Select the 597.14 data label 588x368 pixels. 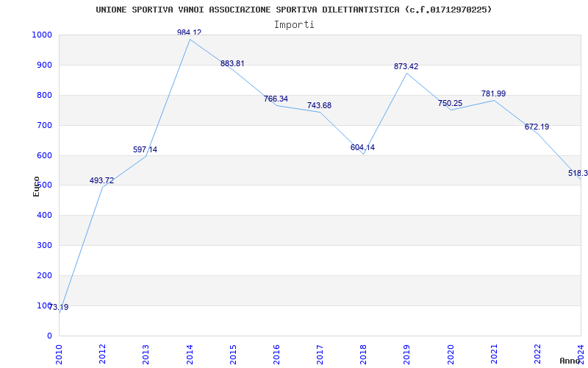click(x=145, y=150)
